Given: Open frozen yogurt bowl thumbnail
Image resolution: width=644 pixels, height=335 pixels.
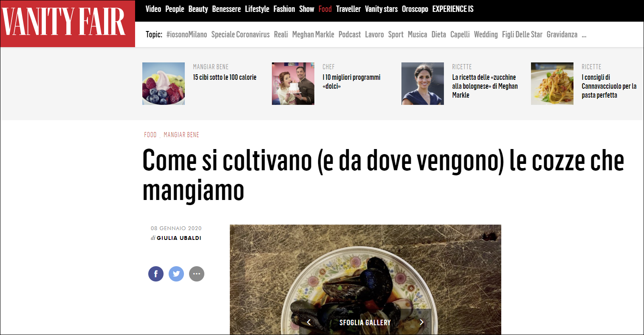Looking at the screenshot, I should 164,84.
